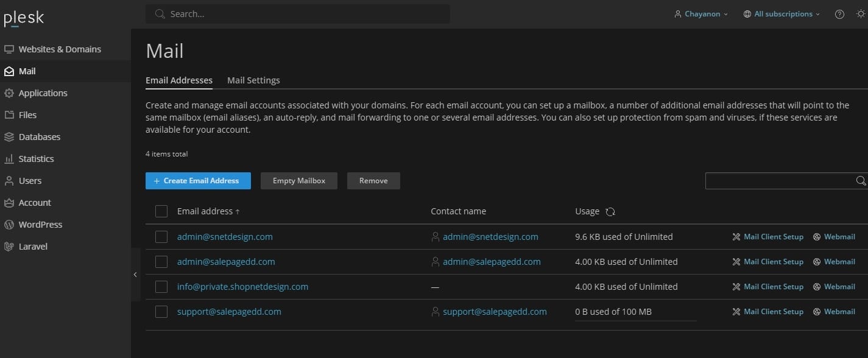Check the box for info@private.shopnetdesign.com
Image resolution: width=868 pixels, height=358 pixels.
pos(161,287)
